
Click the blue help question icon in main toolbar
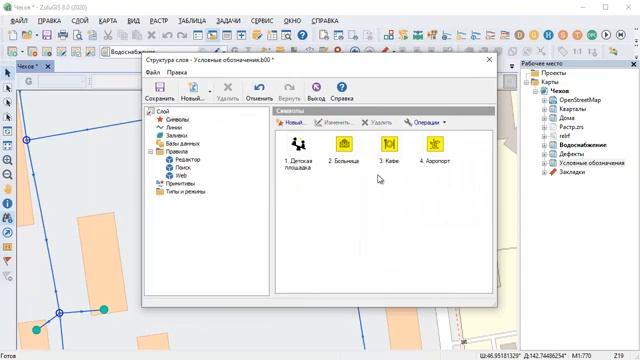click(302, 35)
